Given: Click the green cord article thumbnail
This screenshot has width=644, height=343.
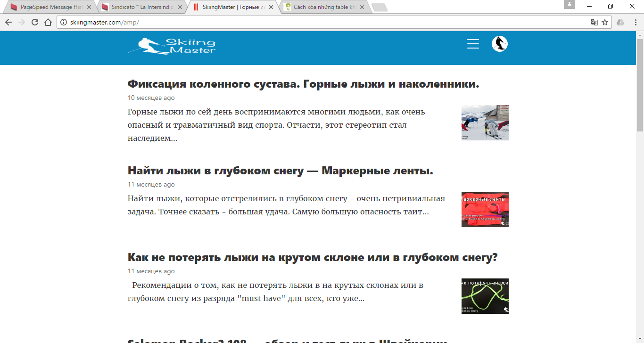Looking at the screenshot, I should click(485, 296).
